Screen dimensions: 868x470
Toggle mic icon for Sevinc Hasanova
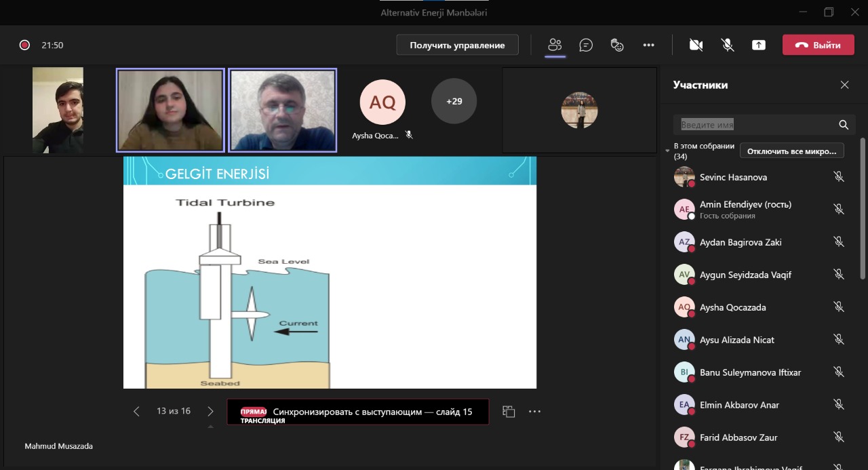coord(839,177)
